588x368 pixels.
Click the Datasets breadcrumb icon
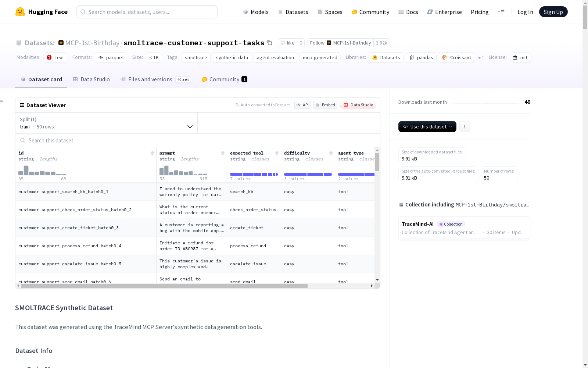tap(19, 43)
